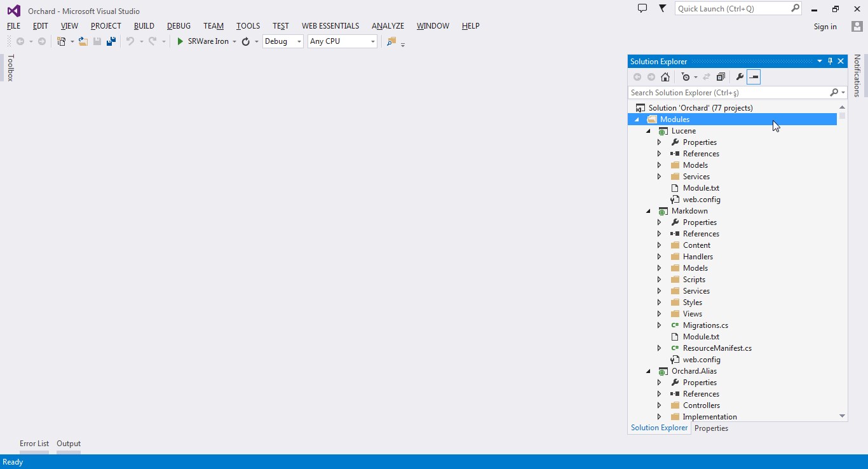Open the FILE menu
Viewport: 868px width, 469px height.
coord(13,26)
